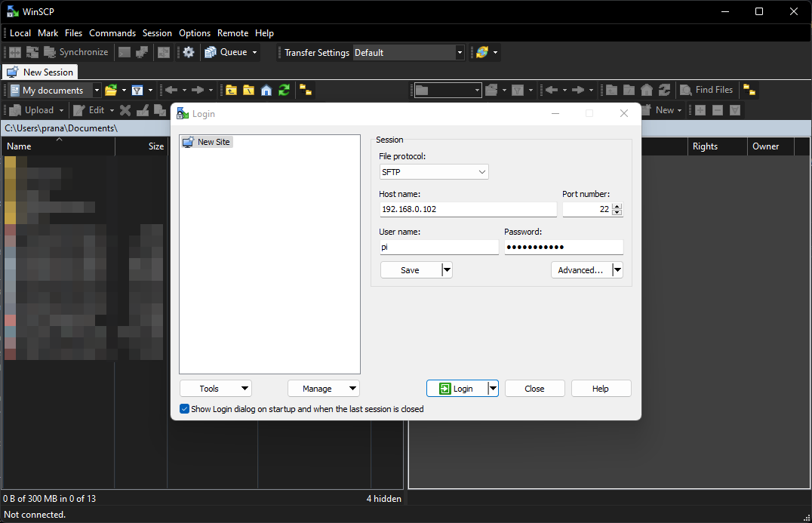Sort local files by Name column header
The image size is (812, 523).
(58, 146)
